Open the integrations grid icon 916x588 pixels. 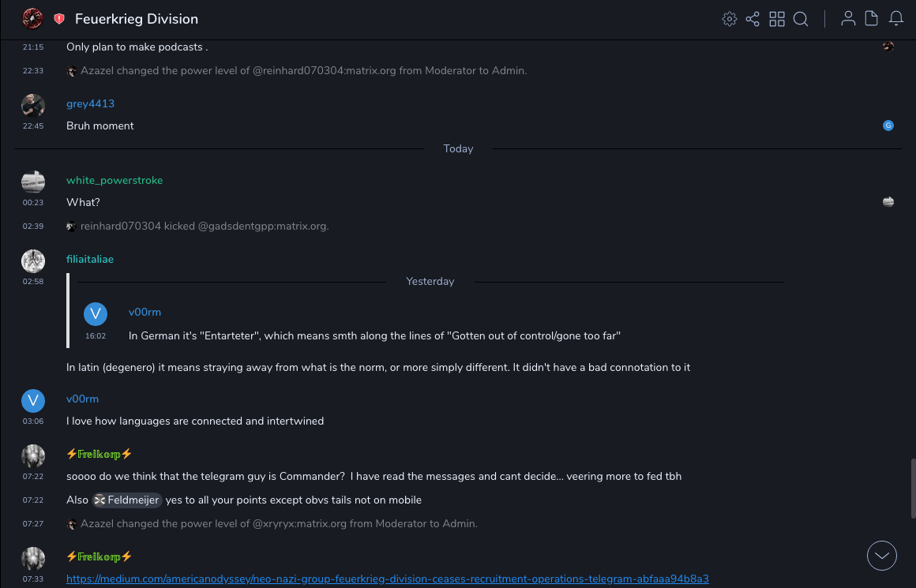(x=777, y=19)
